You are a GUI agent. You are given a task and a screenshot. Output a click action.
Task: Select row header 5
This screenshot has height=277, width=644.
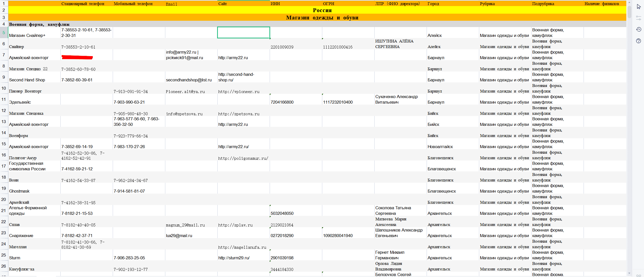(x=4, y=33)
